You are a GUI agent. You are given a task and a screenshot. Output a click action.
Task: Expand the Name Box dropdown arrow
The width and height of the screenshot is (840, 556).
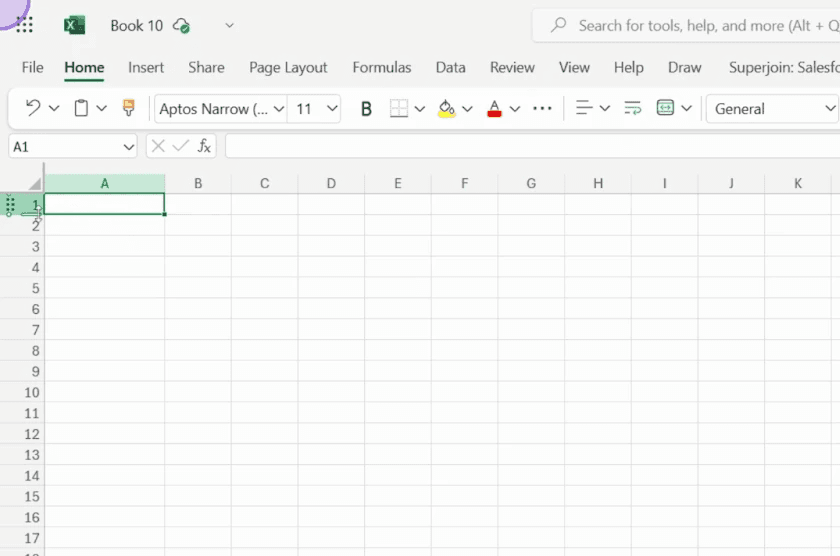click(x=129, y=147)
